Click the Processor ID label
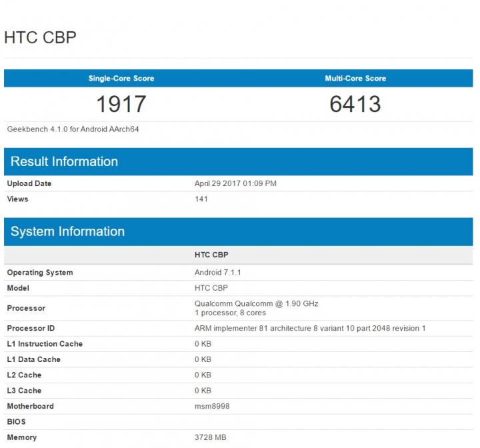Viewport: 480px width, 448px height. [x=31, y=328]
